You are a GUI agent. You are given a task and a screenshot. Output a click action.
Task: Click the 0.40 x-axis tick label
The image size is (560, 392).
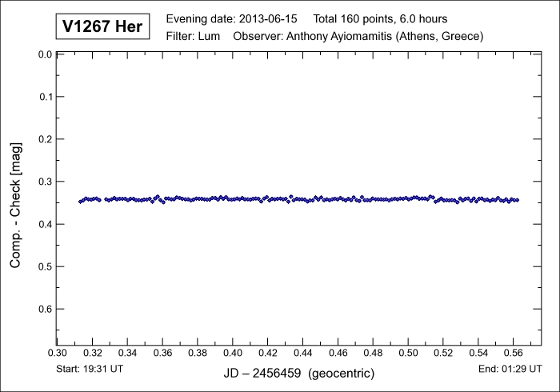coord(233,353)
